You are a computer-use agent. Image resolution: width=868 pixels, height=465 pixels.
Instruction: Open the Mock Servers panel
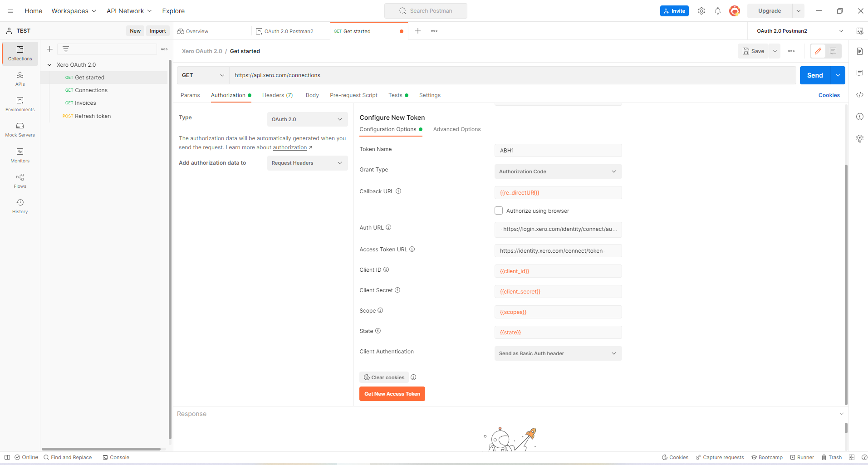[x=20, y=130]
